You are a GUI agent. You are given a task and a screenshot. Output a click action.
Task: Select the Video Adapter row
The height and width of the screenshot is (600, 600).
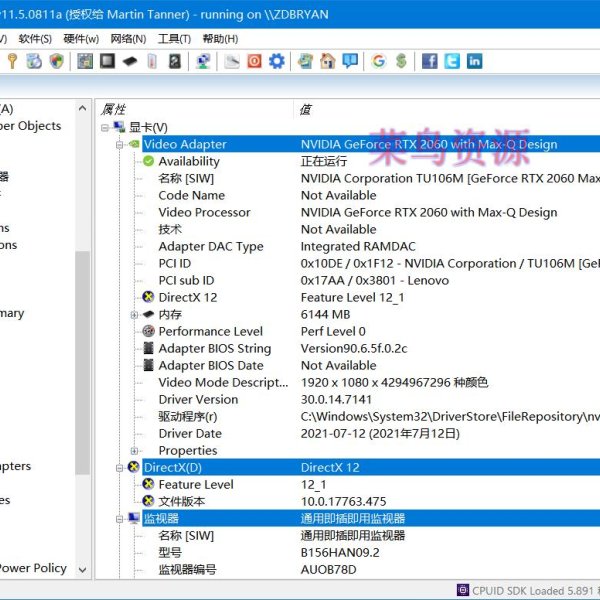click(371, 144)
